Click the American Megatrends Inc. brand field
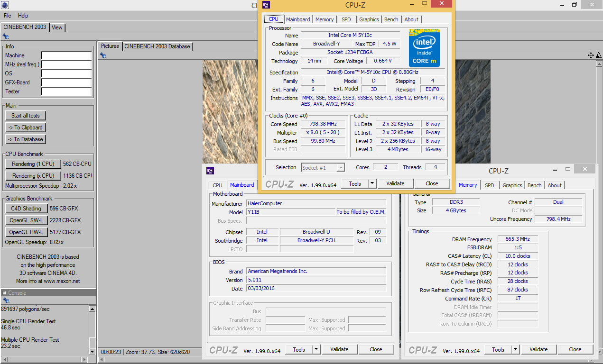 (316, 271)
